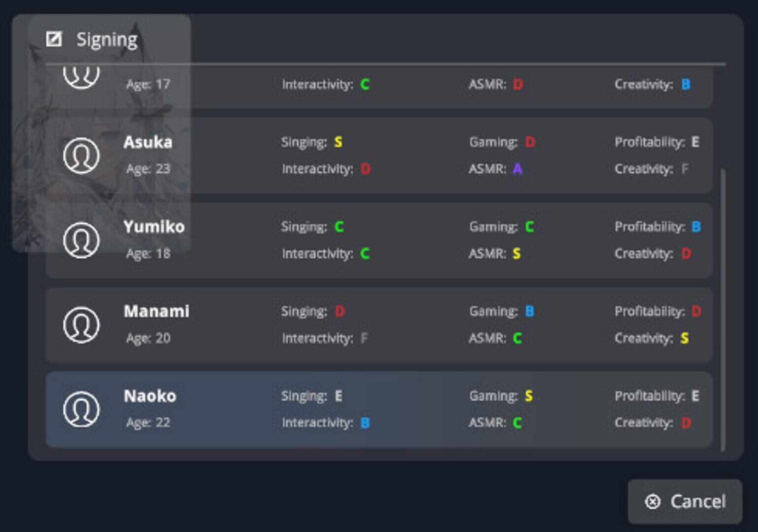Click Asuka's purple A ASMR grade
This screenshot has width=758, height=532.
517,169
